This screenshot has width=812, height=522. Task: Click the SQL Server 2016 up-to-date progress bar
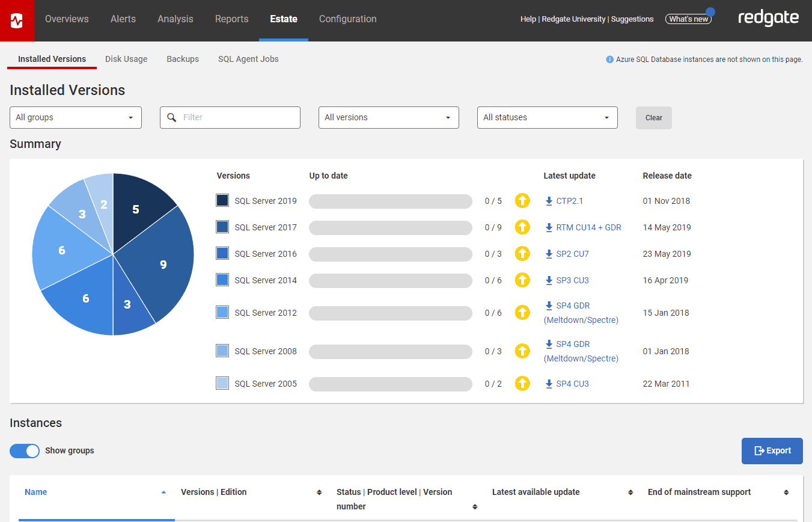click(391, 254)
